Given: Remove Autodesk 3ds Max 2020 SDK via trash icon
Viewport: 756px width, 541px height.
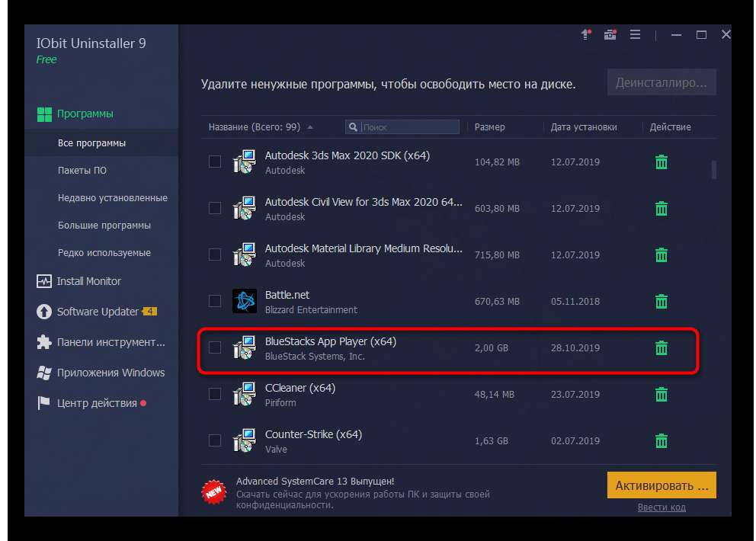Looking at the screenshot, I should coord(661,162).
